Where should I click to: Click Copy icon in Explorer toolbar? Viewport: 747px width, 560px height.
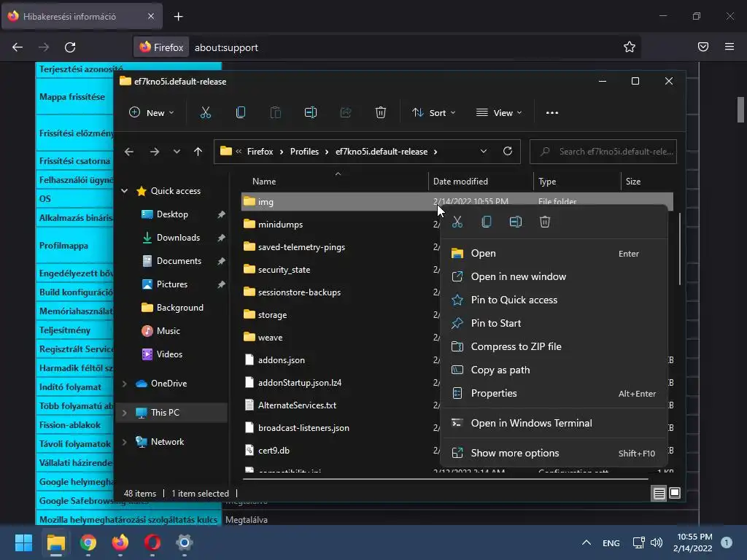pos(241,113)
